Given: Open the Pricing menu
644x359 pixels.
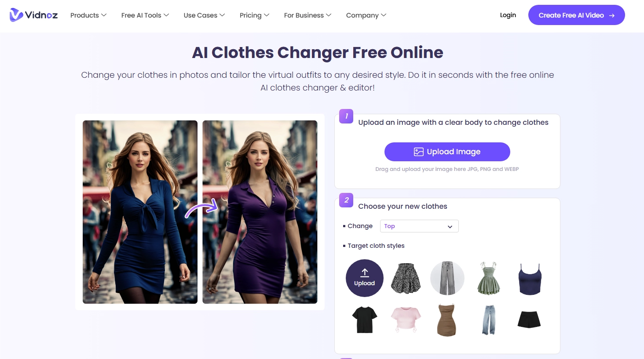Looking at the screenshot, I should point(254,15).
